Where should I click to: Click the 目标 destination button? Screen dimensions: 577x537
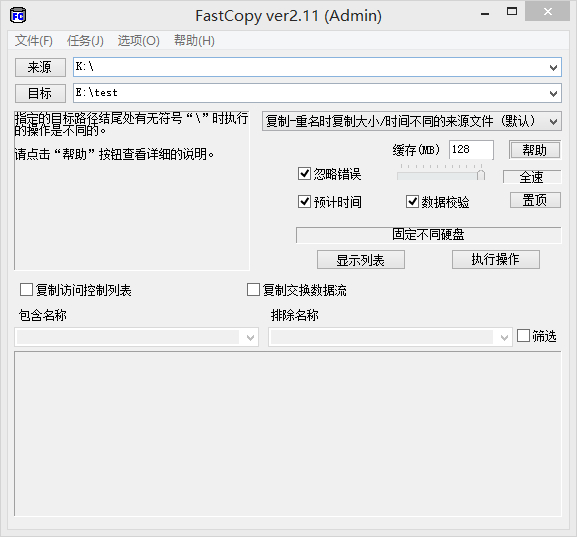(40, 93)
